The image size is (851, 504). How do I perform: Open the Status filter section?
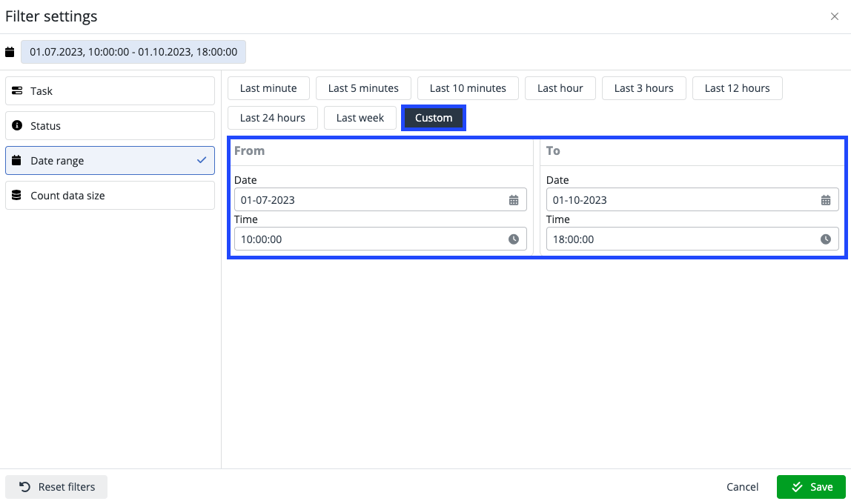coord(110,126)
